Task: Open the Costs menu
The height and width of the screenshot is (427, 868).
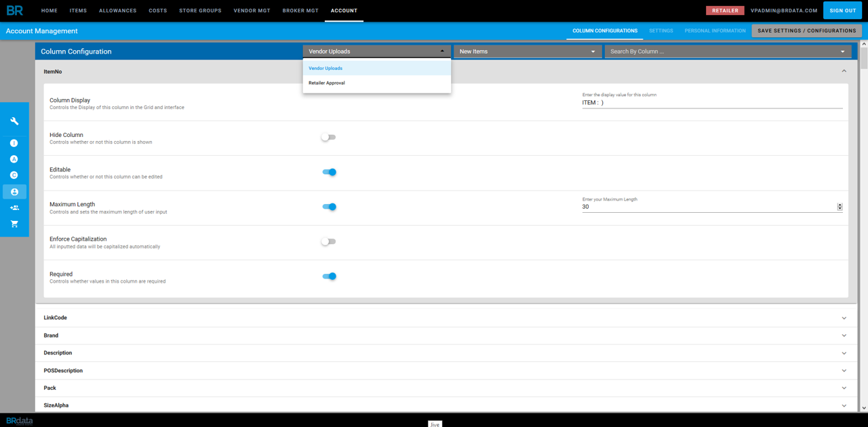Action: 158,11
